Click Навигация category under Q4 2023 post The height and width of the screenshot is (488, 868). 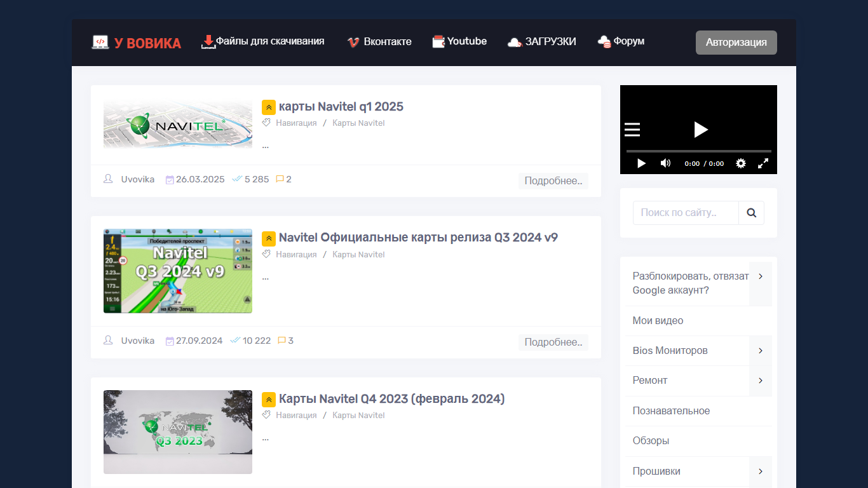pyautogui.click(x=296, y=416)
